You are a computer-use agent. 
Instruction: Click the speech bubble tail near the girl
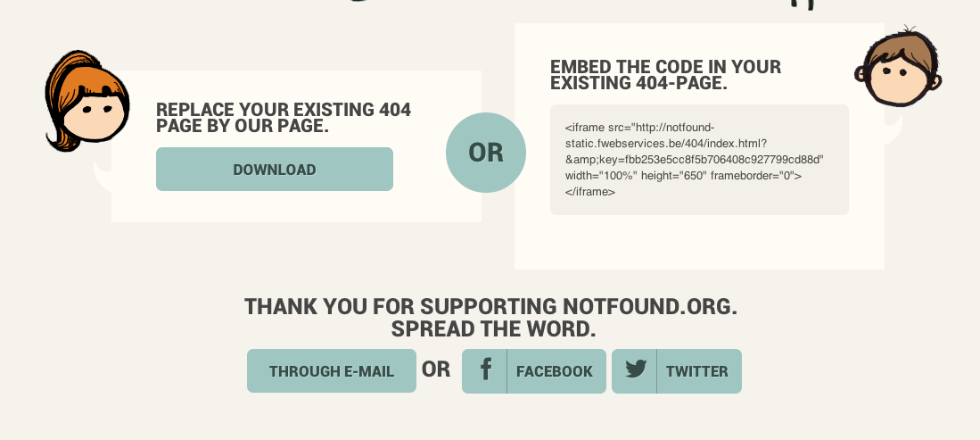tap(102, 177)
